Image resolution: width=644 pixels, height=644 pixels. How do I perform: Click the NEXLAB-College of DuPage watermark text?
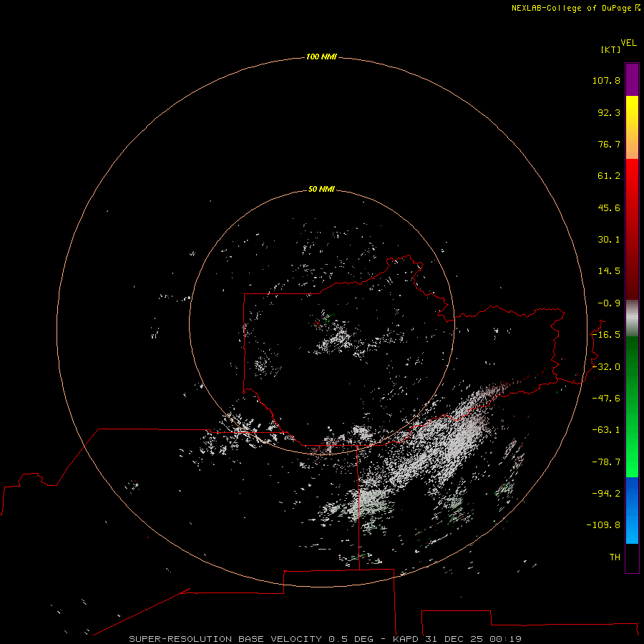(575, 8)
